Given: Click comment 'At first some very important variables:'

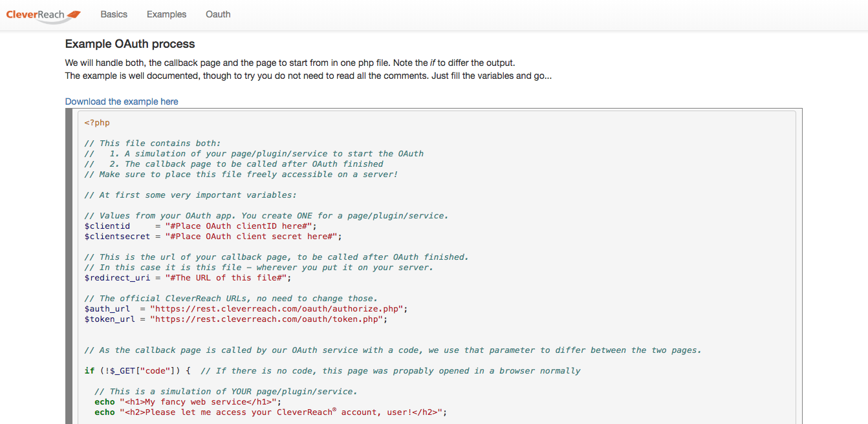Looking at the screenshot, I should coord(191,195).
